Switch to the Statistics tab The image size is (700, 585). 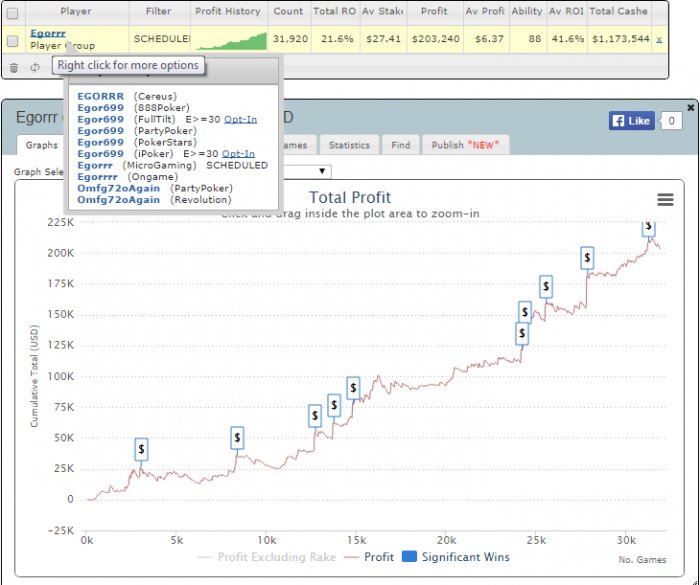pyautogui.click(x=349, y=145)
